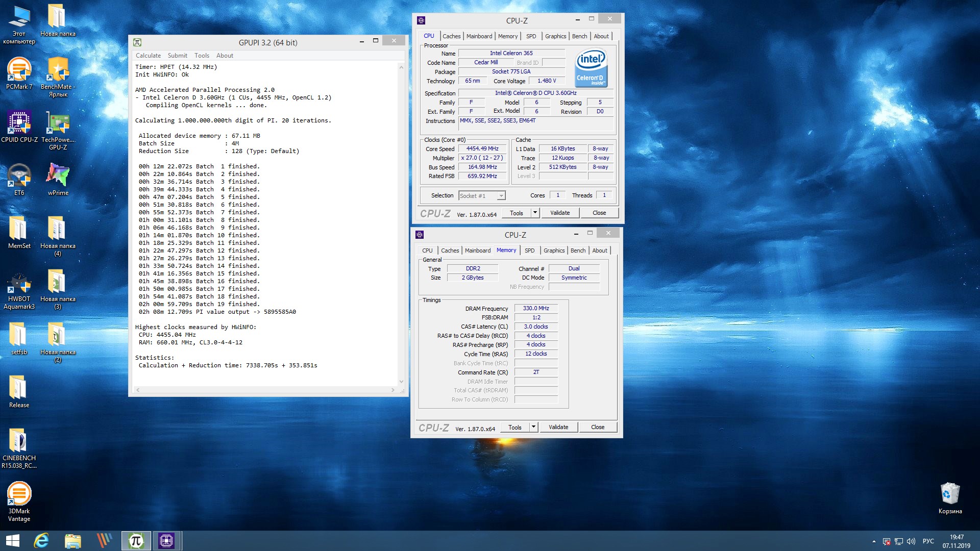The height and width of the screenshot is (551, 980).
Task: Click GPUPI vertical scrollbar down arrow
Action: pos(401,381)
